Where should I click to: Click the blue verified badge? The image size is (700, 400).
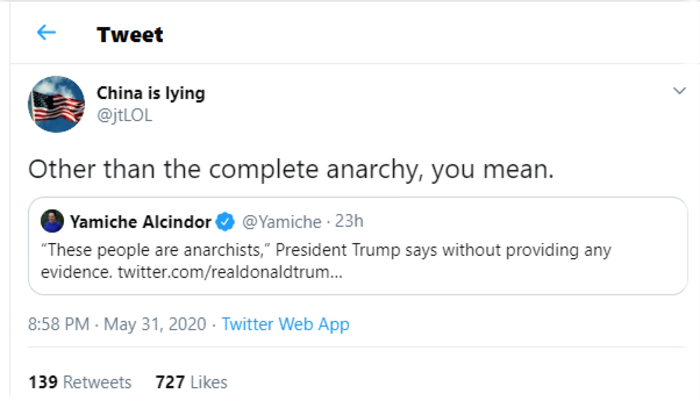click(226, 221)
